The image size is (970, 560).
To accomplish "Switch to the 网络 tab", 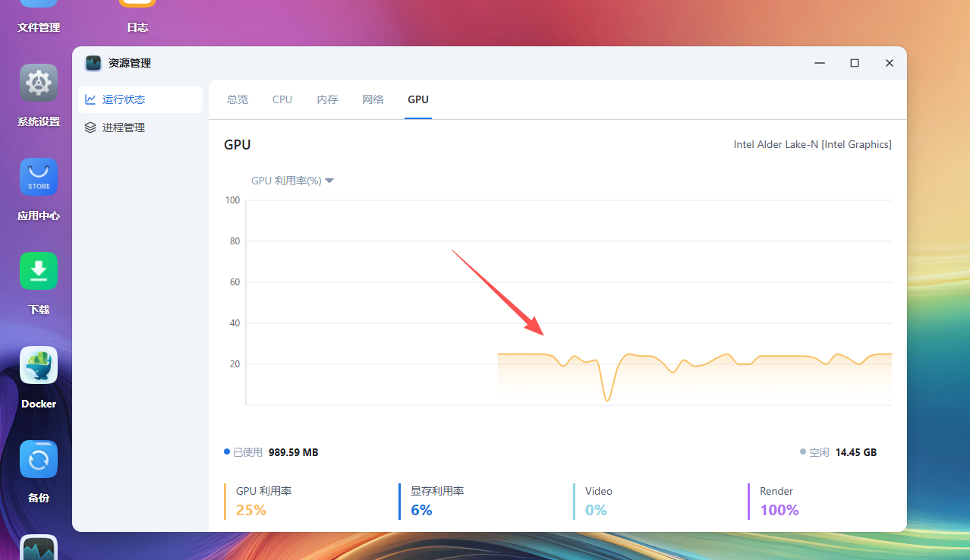I will 373,99.
